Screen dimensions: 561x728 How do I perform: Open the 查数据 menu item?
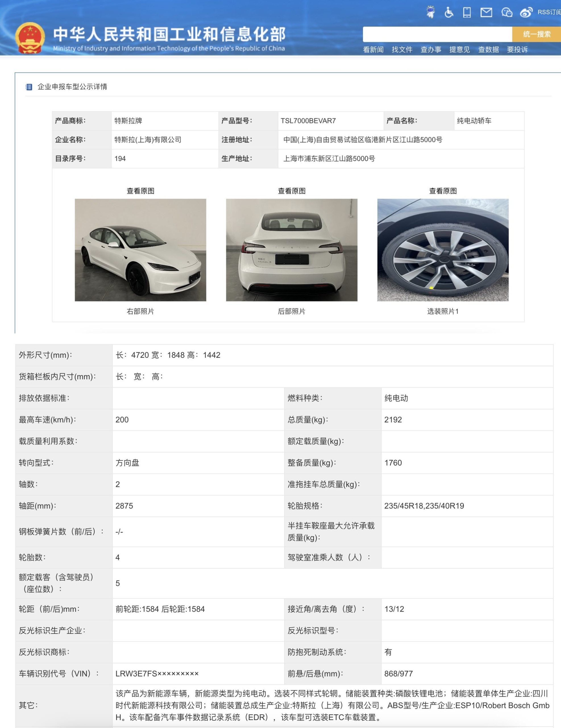pyautogui.click(x=488, y=50)
